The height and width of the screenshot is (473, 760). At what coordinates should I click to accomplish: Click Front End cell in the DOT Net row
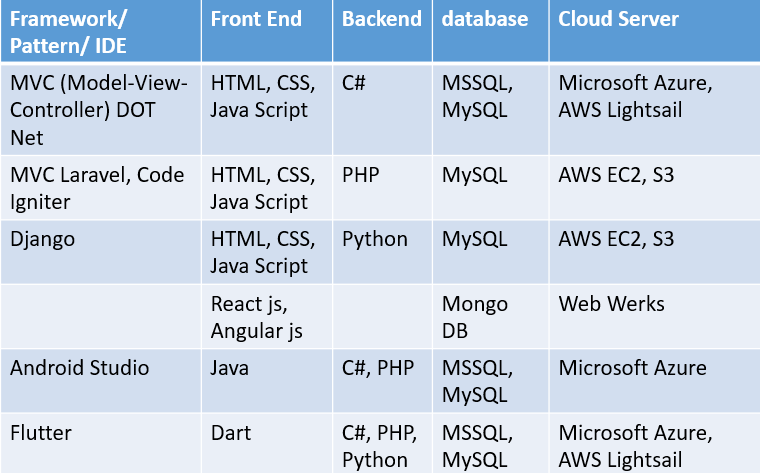[267, 110]
